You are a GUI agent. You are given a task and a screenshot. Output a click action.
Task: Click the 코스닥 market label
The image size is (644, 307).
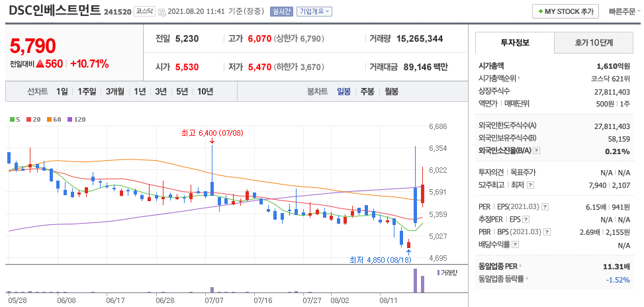coord(144,11)
